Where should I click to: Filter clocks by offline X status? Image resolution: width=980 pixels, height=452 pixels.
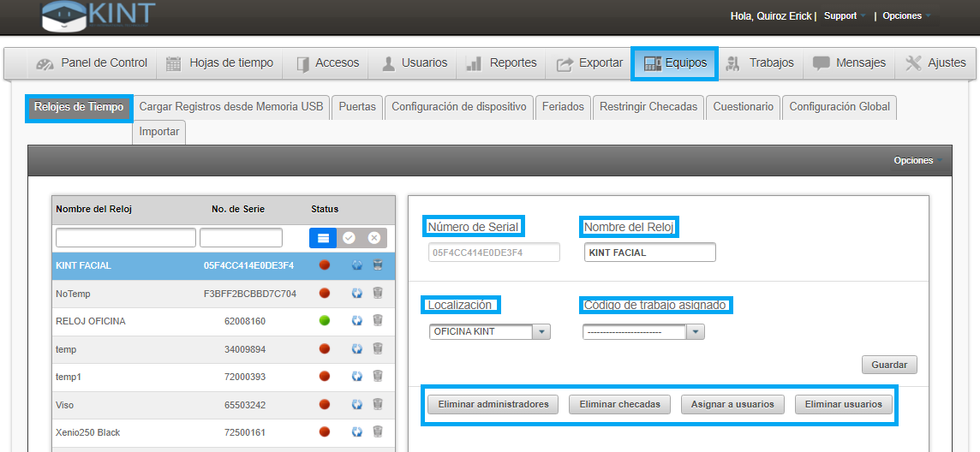[373, 238]
